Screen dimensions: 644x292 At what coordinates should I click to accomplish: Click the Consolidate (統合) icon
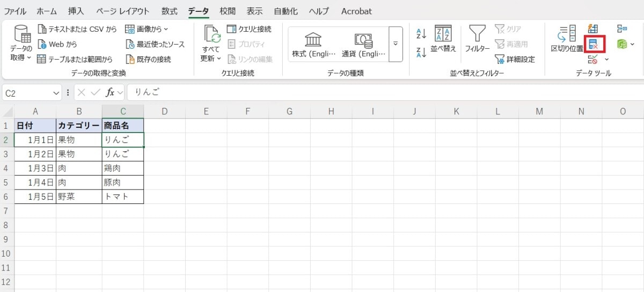pyautogui.click(x=622, y=29)
